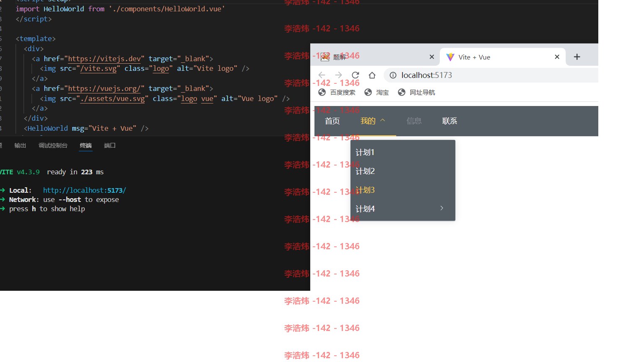View site information icon in address bar
The width and height of the screenshot is (644, 362).
click(393, 75)
